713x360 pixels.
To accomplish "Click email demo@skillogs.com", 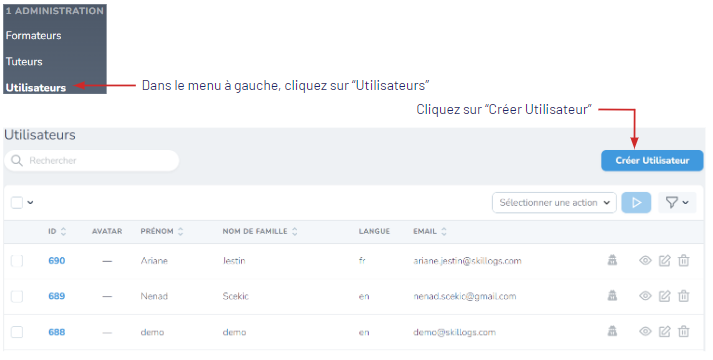I will point(454,332).
